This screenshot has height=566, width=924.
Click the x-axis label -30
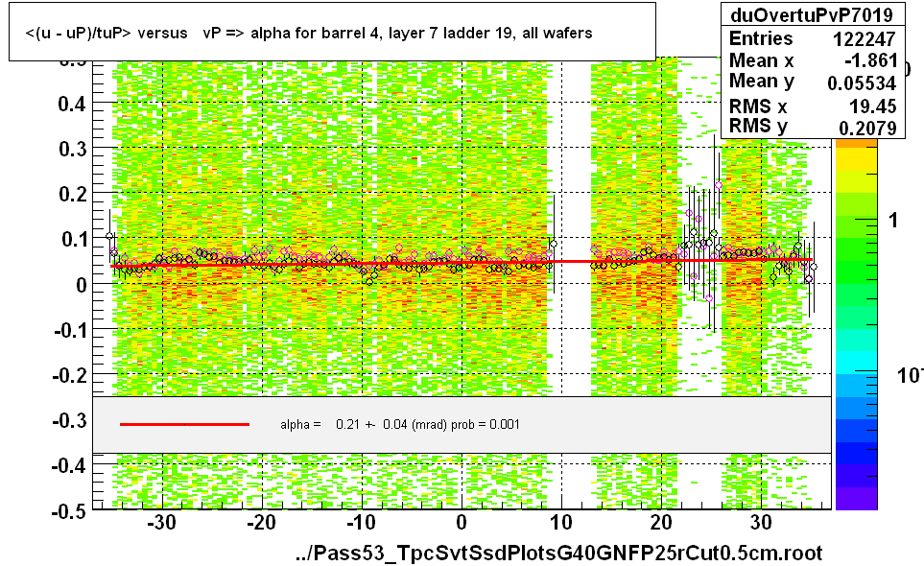click(x=161, y=523)
